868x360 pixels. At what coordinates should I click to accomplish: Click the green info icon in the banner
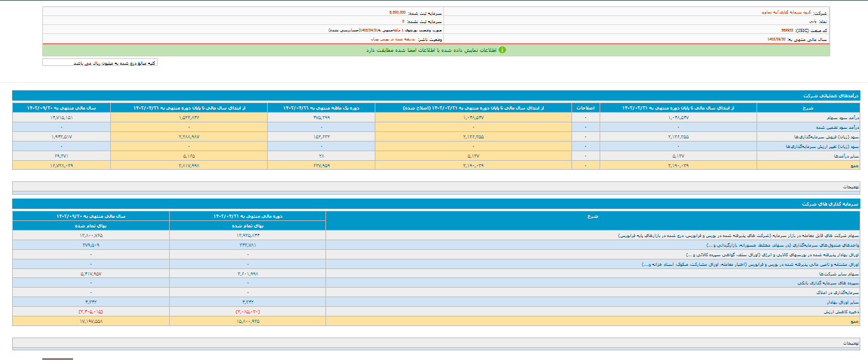coord(502,49)
